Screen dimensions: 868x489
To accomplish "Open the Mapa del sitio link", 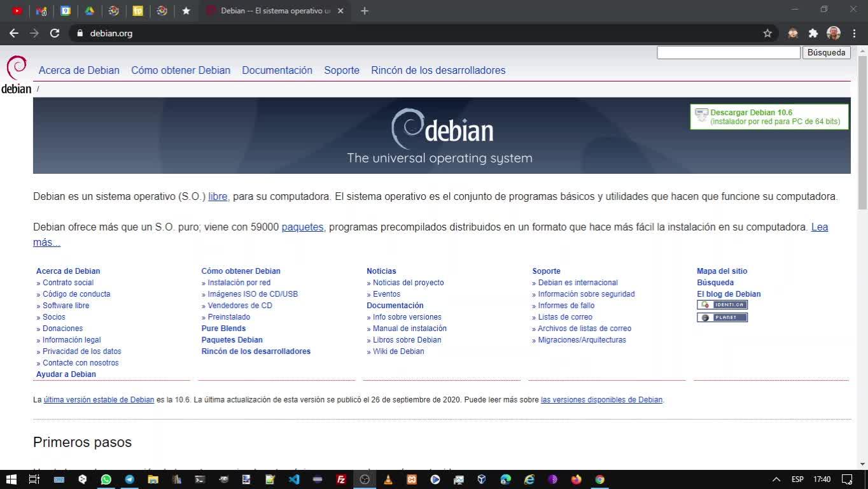I will pos(722,271).
